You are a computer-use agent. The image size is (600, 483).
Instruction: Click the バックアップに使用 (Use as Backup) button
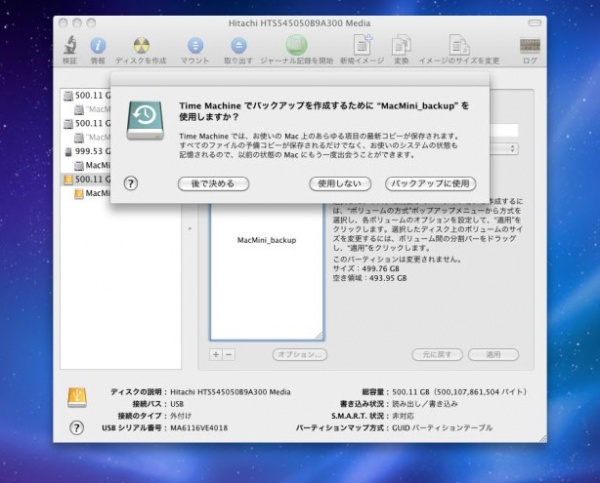click(x=430, y=184)
